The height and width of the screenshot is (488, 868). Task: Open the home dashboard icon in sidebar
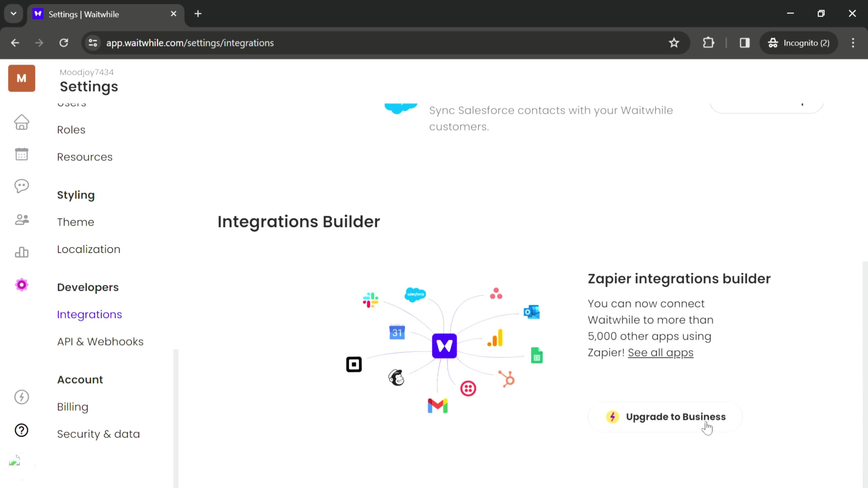click(x=21, y=122)
